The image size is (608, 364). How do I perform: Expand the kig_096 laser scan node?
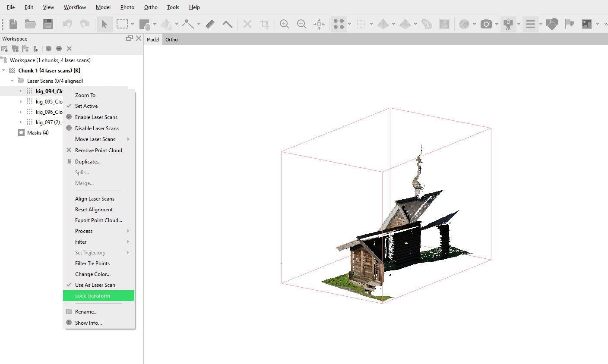(x=20, y=112)
